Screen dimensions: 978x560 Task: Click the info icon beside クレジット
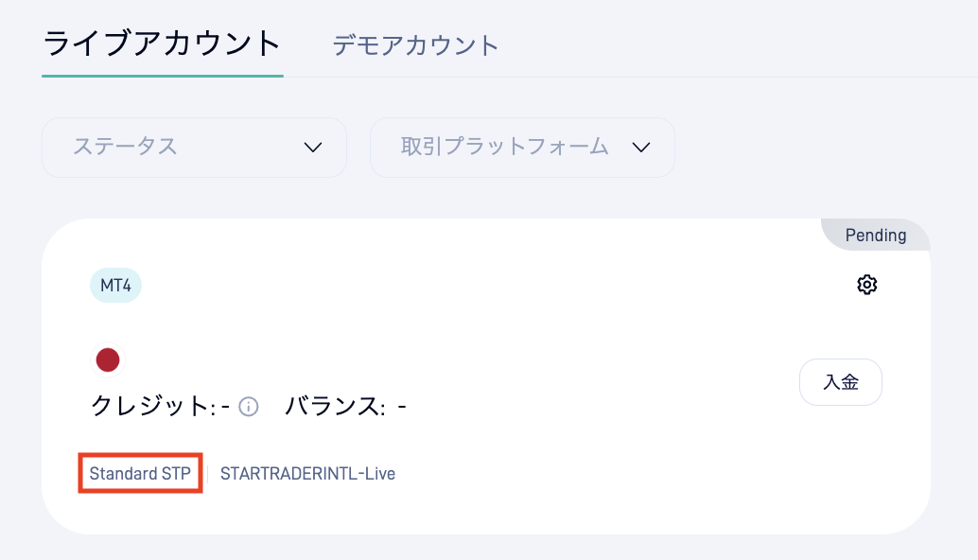pos(248,407)
